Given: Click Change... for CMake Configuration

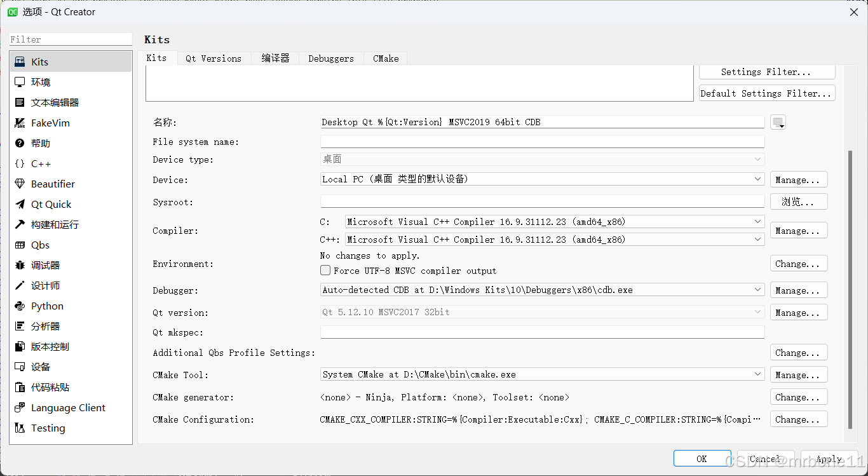Looking at the screenshot, I should pyautogui.click(x=799, y=419).
